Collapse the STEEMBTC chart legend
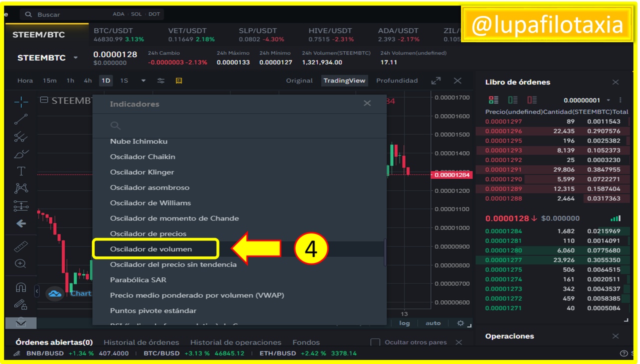 44,100
